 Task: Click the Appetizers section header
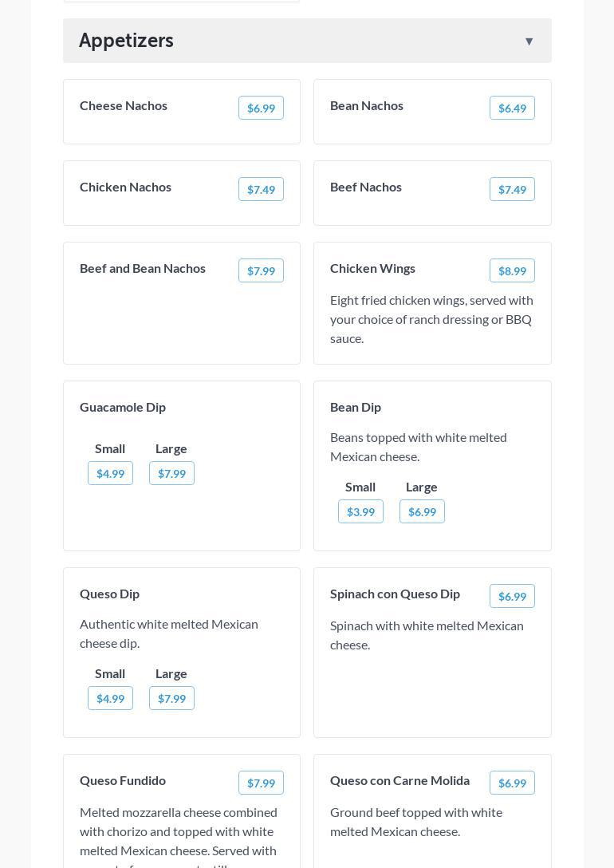(x=126, y=41)
